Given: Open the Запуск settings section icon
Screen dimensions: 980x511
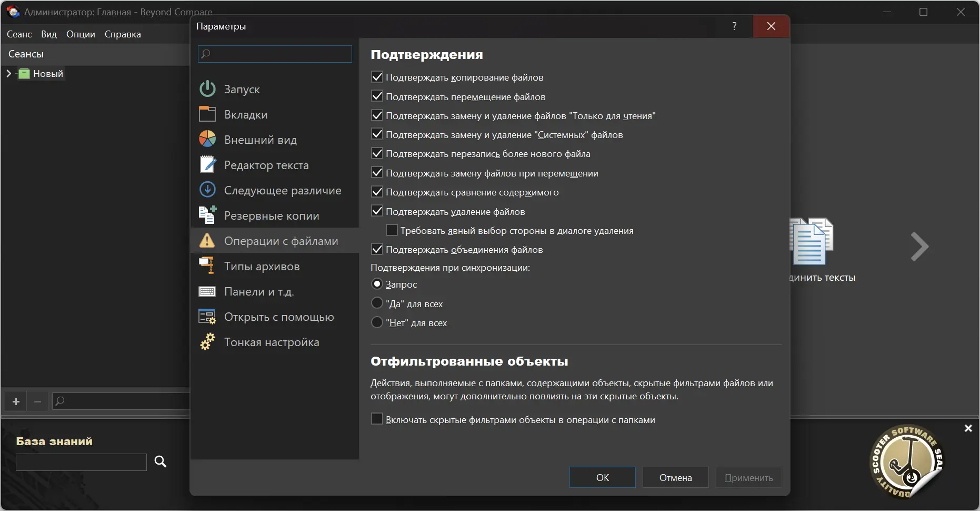Looking at the screenshot, I should [207, 89].
